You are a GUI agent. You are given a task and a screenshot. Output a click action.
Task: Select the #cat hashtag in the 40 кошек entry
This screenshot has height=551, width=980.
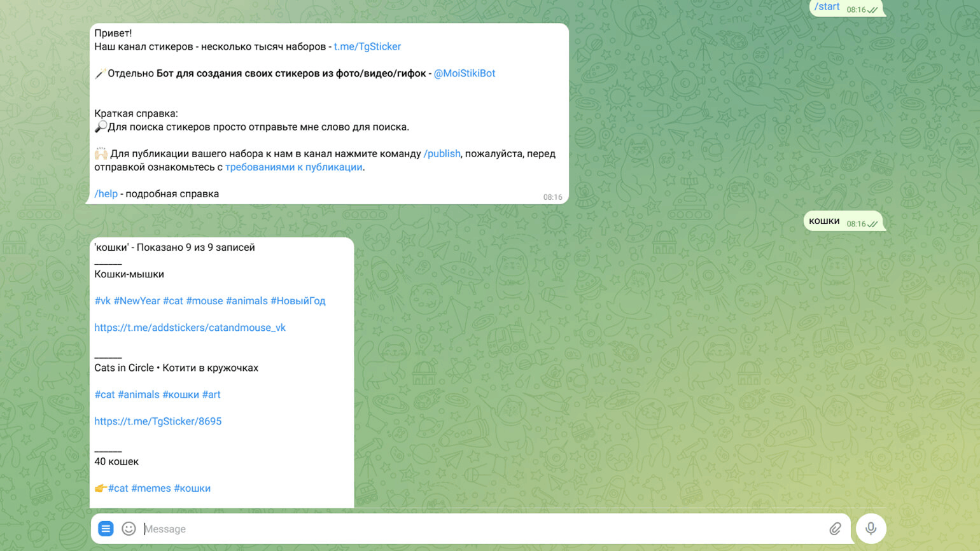(x=118, y=488)
